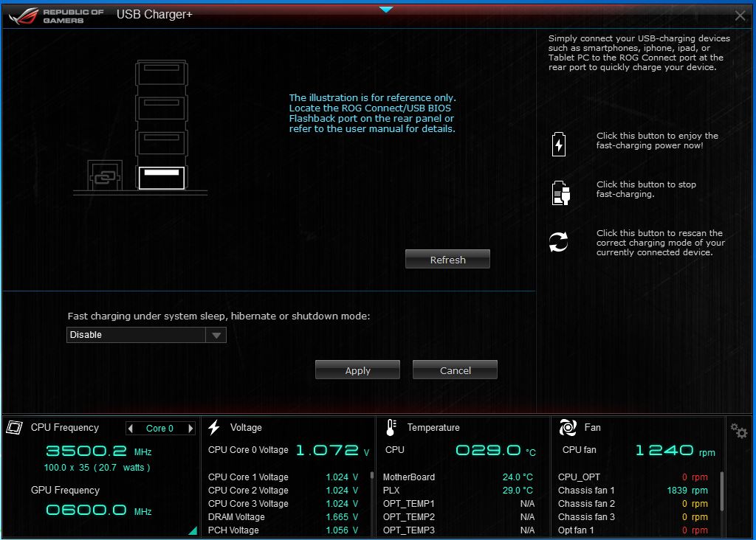
Task: Click the third USB port illustration
Action: coord(162,142)
